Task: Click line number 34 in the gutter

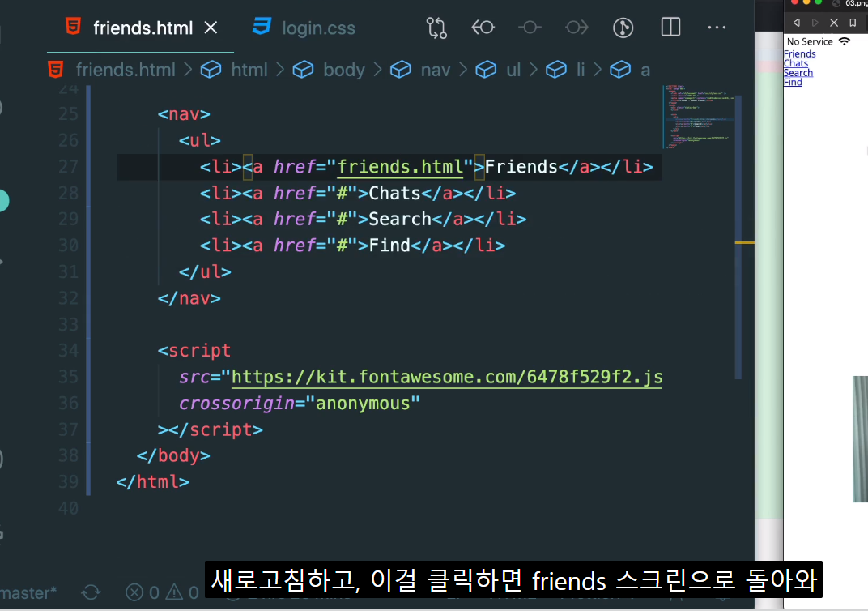Action: (x=68, y=351)
